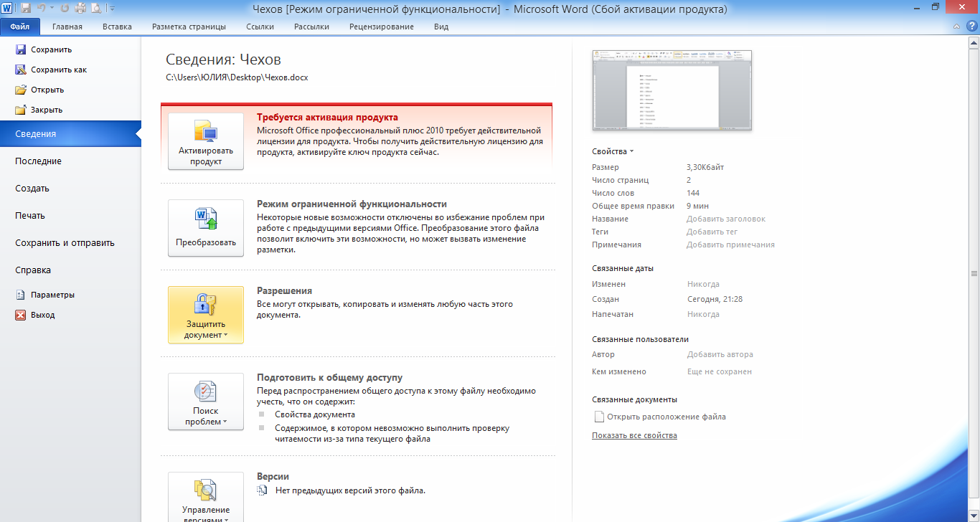Click the Число слов value 144
This screenshot has width=980, height=522.
[693, 193]
